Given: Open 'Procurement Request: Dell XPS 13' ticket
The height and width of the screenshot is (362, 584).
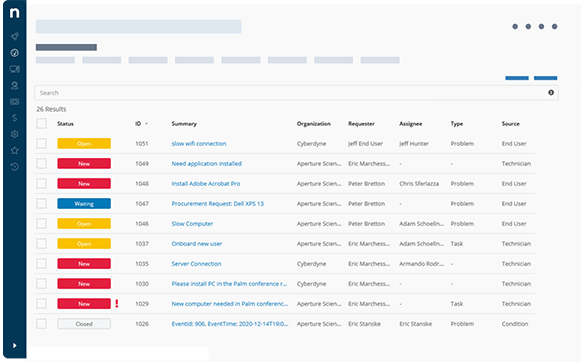Looking at the screenshot, I should click(218, 203).
